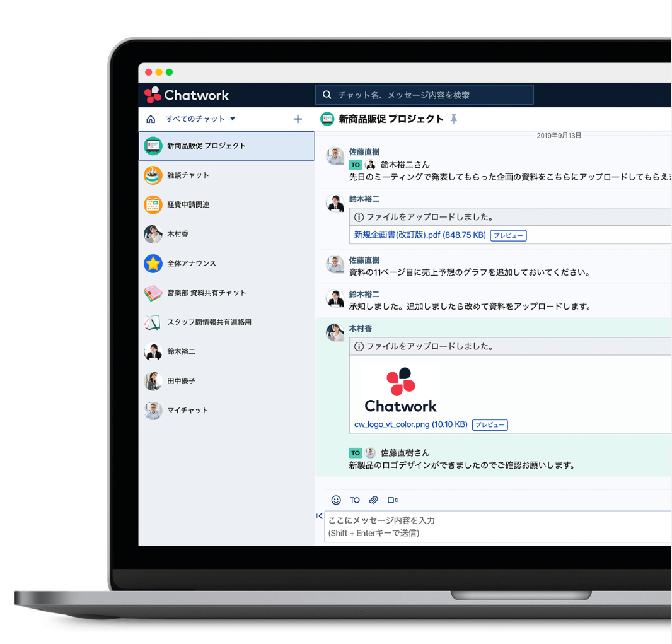Click message 新製品のロゴデザインができましたので
672x644 pixels.
(x=462, y=465)
